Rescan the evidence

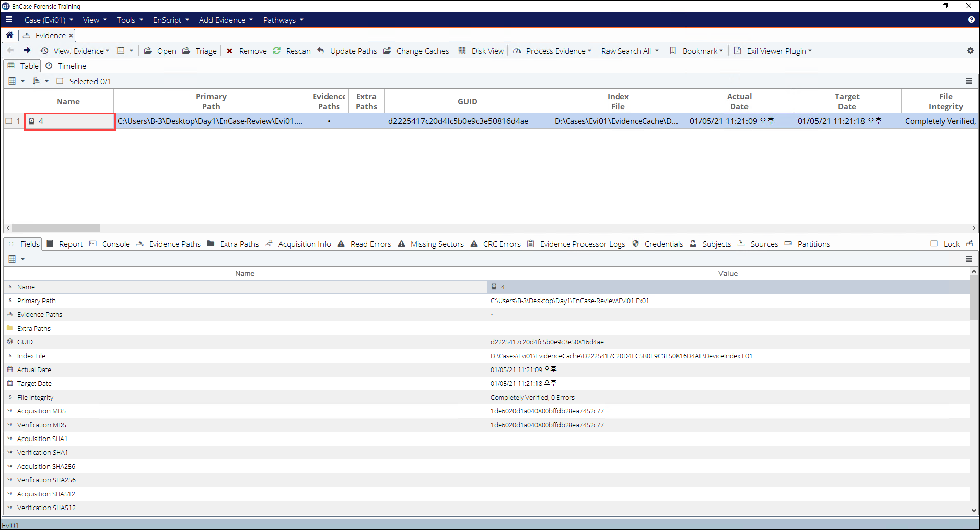tap(292, 51)
